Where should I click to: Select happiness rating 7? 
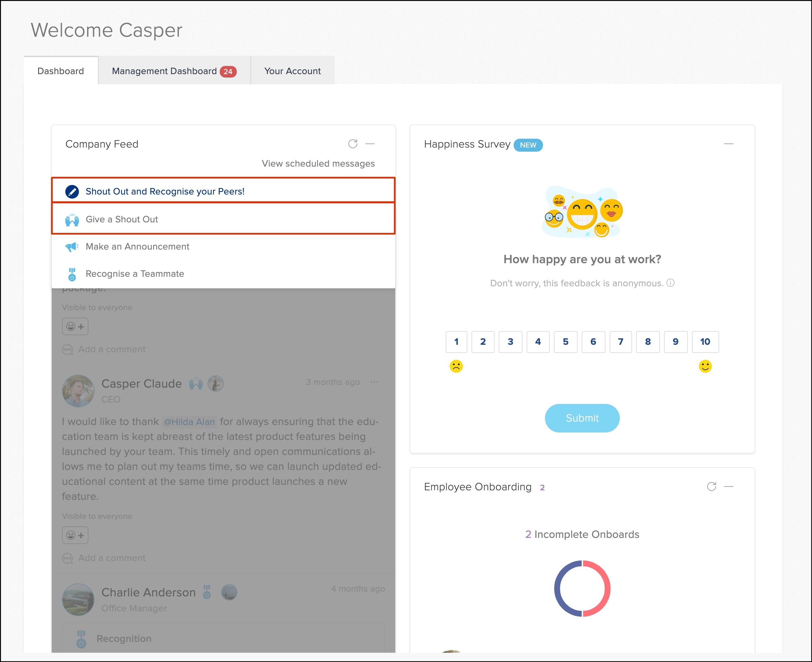pos(620,342)
